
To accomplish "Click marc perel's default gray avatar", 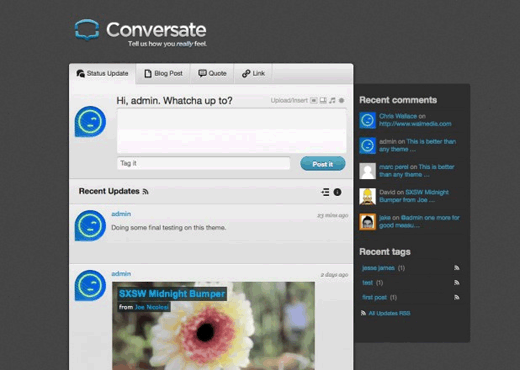I will click(x=367, y=171).
